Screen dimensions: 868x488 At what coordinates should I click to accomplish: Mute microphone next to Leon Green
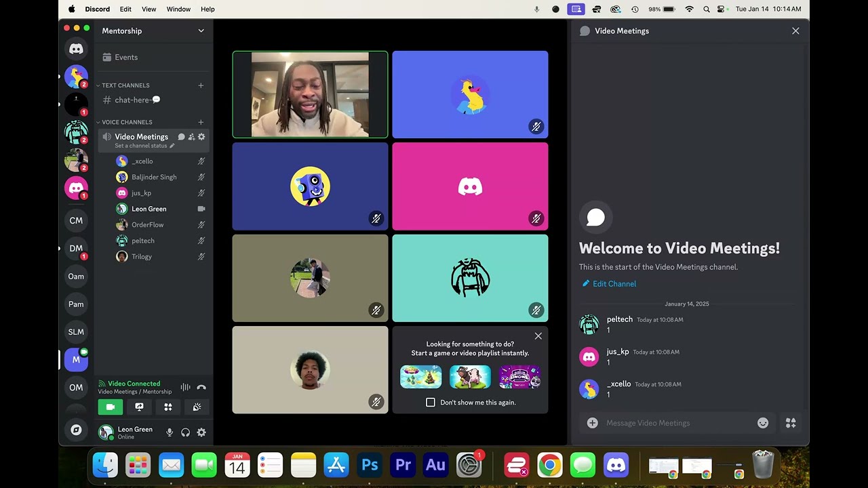170,432
